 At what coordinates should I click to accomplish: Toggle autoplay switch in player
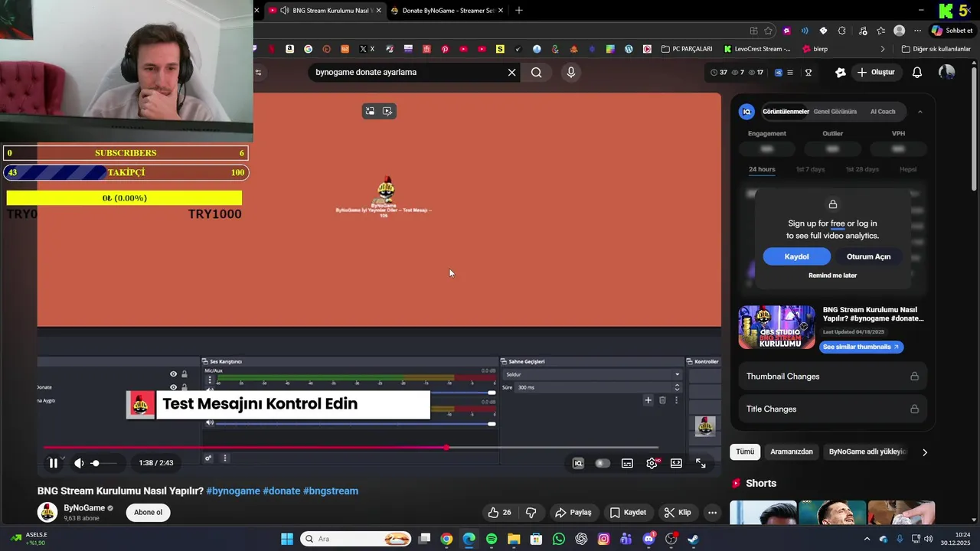click(x=603, y=463)
